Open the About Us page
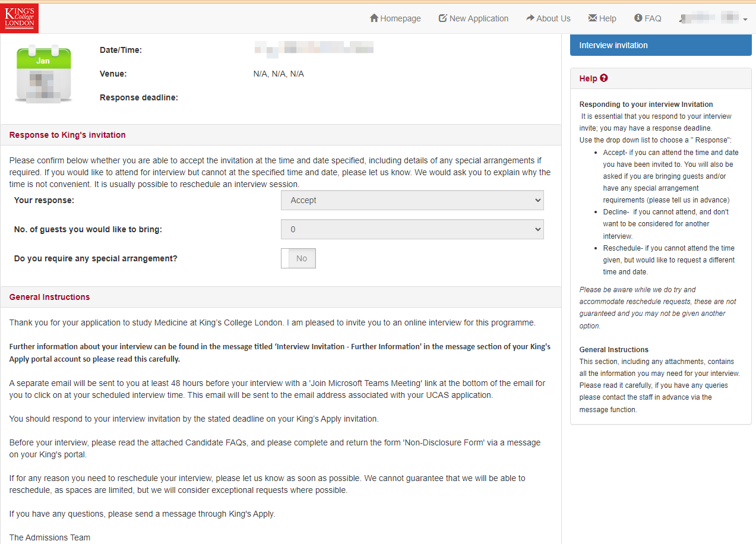This screenshot has width=756, height=544. coord(548,18)
